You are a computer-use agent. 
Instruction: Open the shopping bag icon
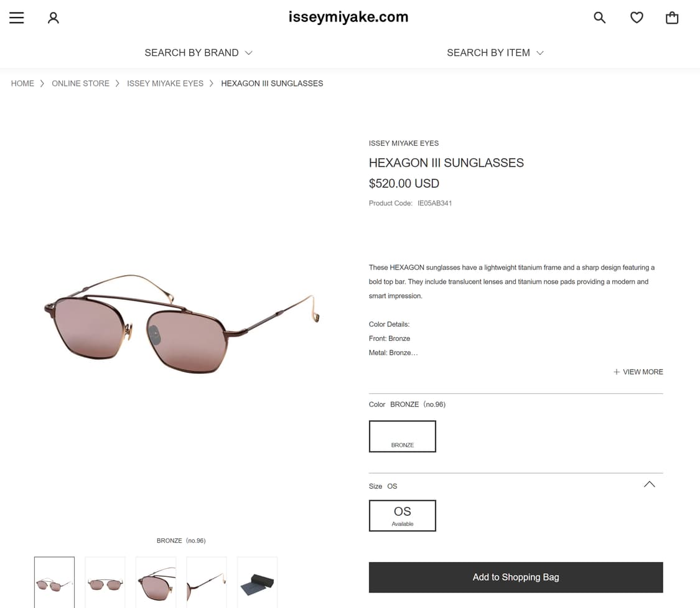click(x=672, y=17)
